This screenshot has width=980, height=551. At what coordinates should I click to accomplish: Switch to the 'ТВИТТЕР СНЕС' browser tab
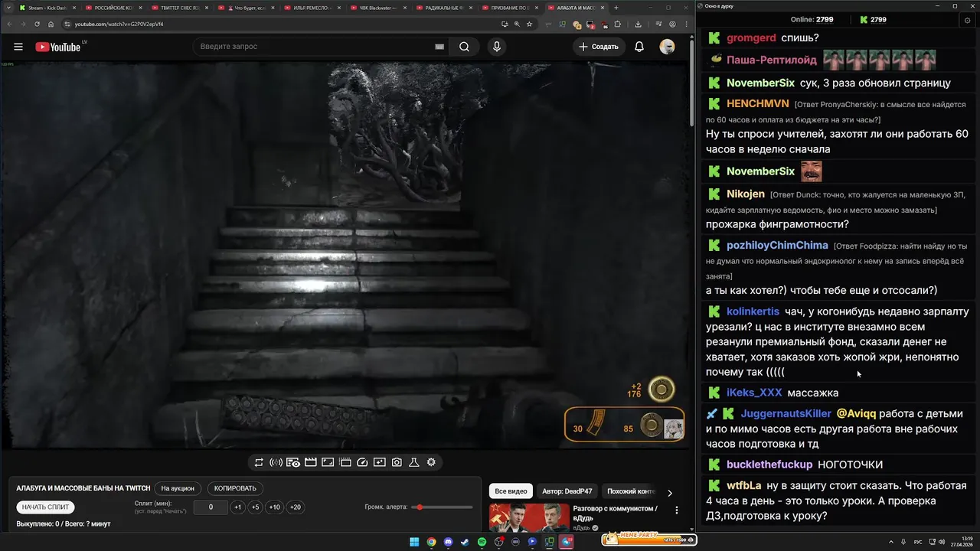click(x=179, y=8)
